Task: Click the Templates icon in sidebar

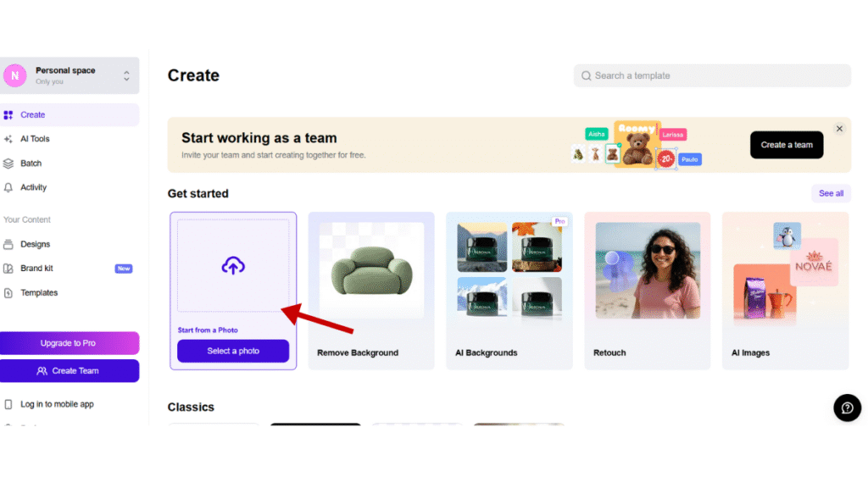Action: coord(8,293)
